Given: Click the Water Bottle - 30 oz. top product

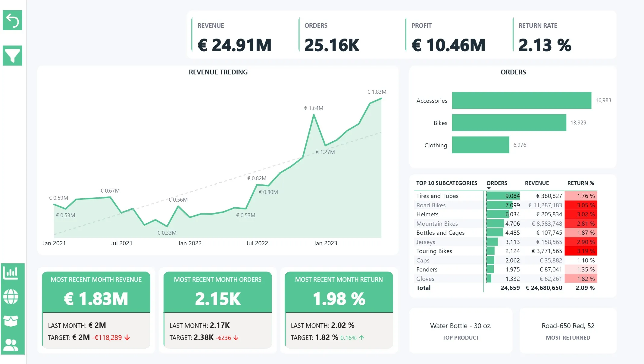Looking at the screenshot, I should point(461,326).
